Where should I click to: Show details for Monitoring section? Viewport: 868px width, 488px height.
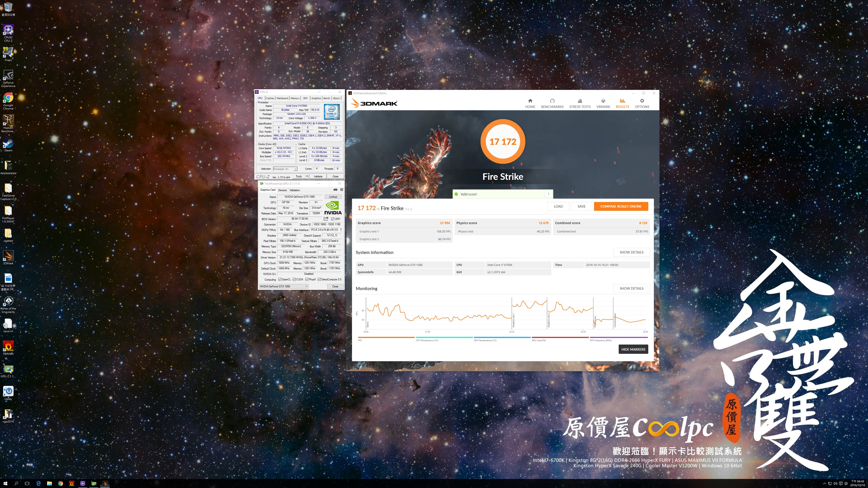[631, 288]
